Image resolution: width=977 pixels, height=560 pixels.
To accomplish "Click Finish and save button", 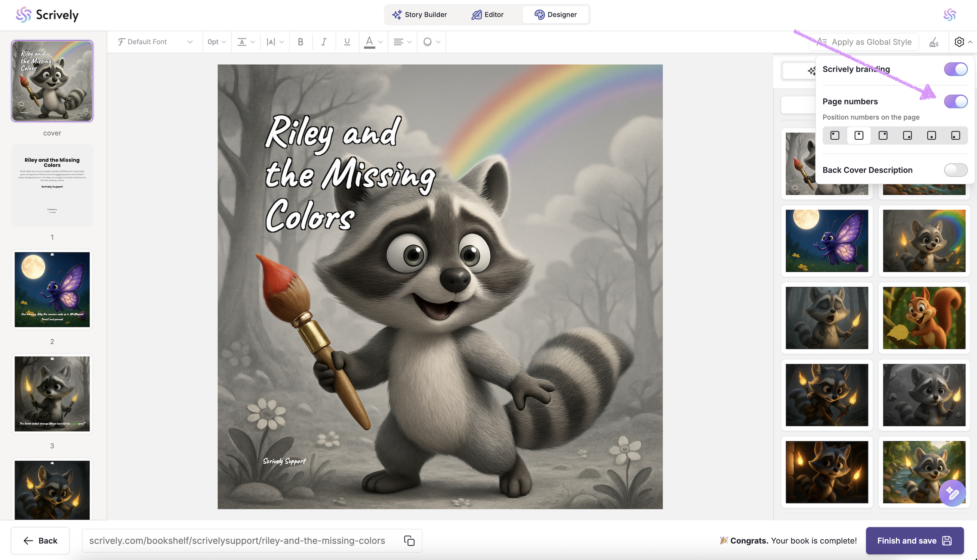I will pos(914,540).
